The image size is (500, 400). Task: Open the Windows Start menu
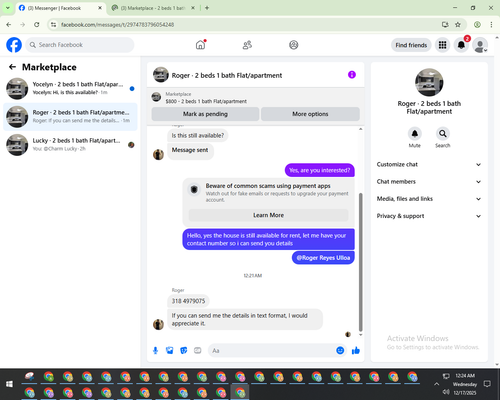point(9,384)
